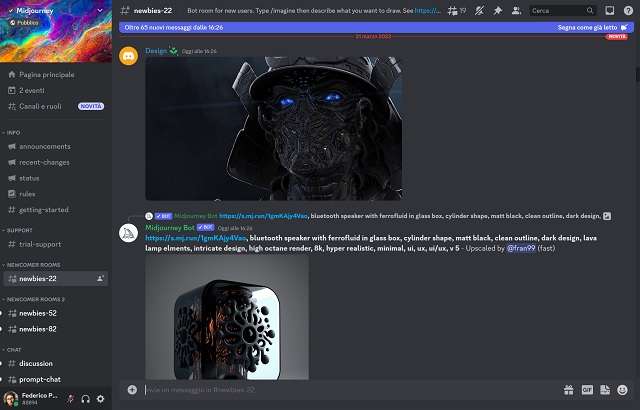Open the emoji picker icon
The width and height of the screenshot is (640, 410).
click(622, 390)
